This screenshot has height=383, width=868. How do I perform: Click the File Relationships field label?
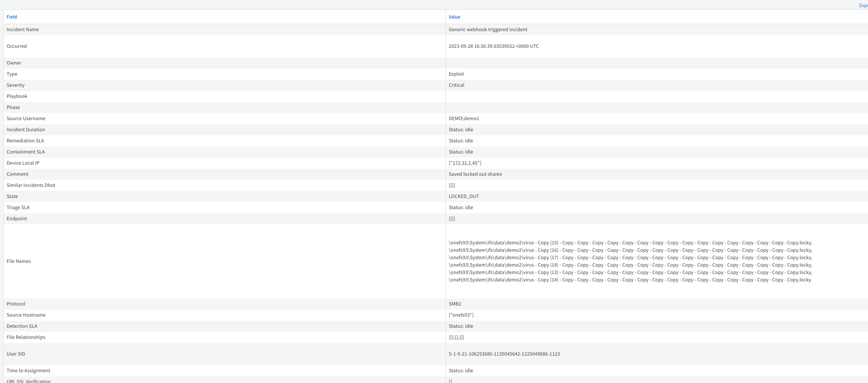pyautogui.click(x=26, y=337)
